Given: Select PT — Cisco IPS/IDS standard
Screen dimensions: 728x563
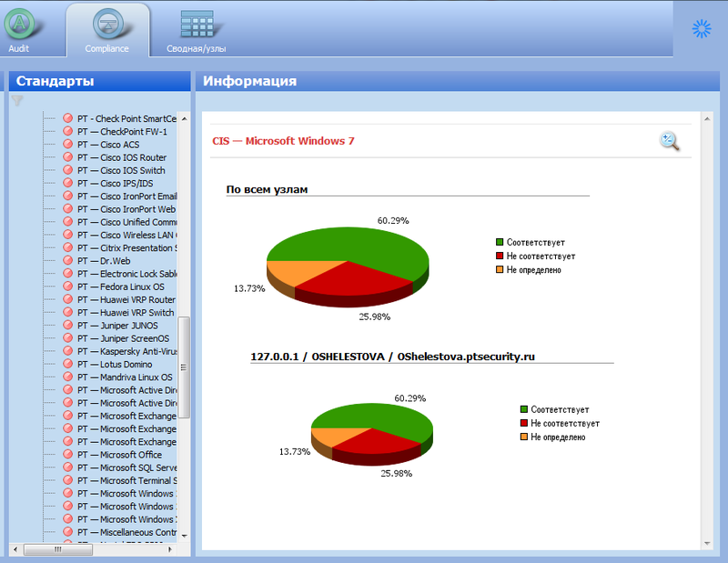Looking at the screenshot, I should 116,184.
